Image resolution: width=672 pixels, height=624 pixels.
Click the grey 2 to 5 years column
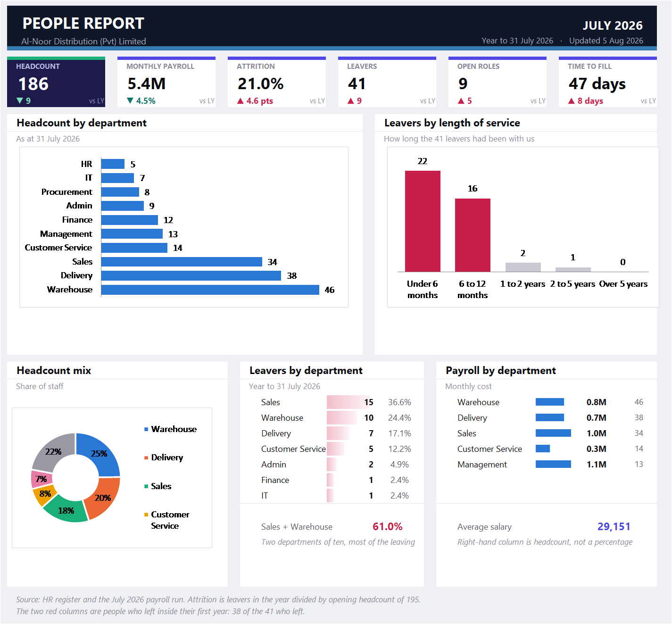tap(573, 269)
